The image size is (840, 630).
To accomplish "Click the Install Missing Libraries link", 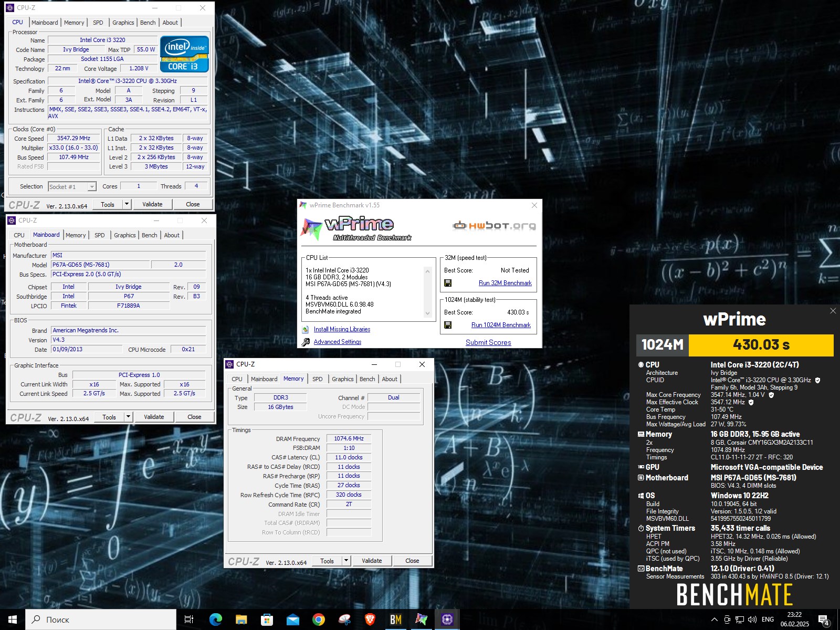I will (342, 329).
